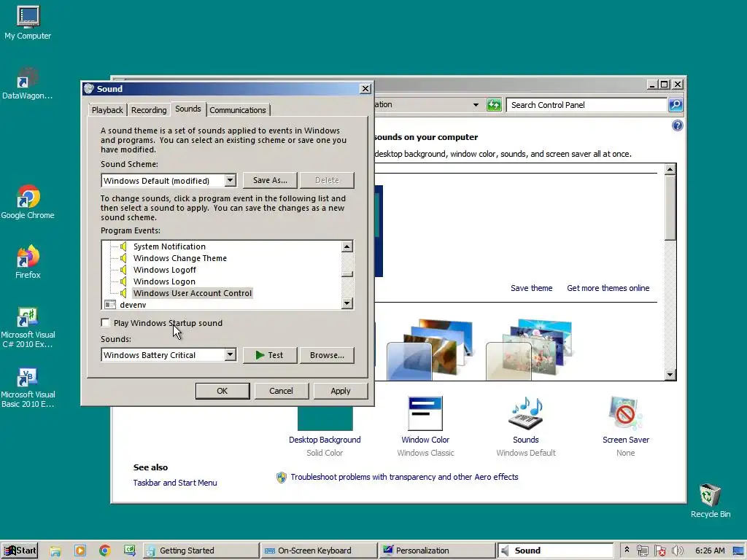
Task: Click the help question mark icon
Action: (x=677, y=125)
